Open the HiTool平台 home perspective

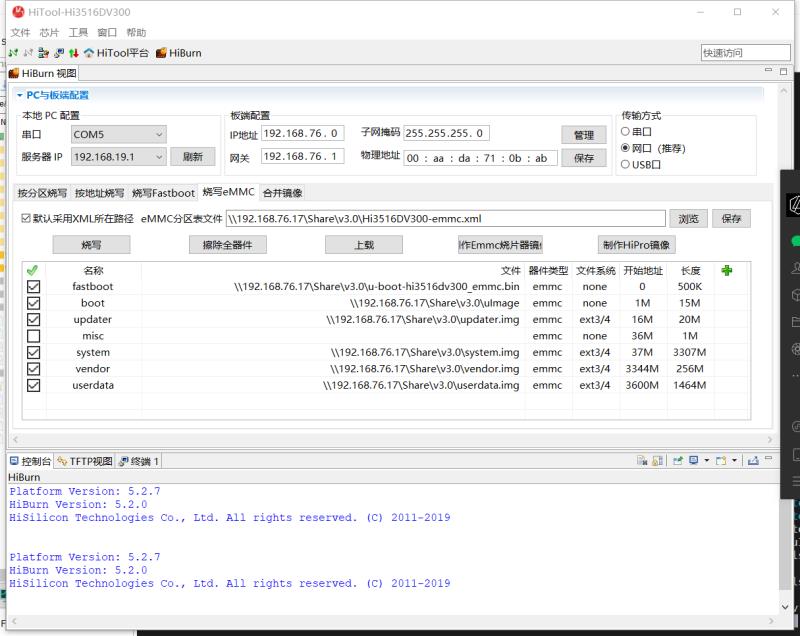pos(117,53)
